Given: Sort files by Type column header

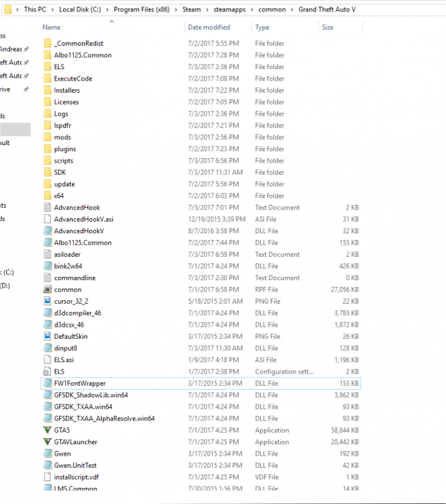Looking at the screenshot, I should [x=262, y=28].
